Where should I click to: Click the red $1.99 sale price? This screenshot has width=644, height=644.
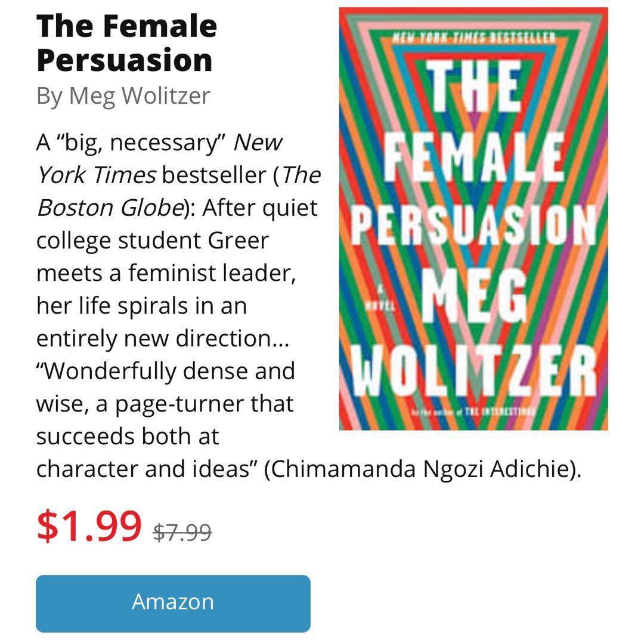point(89,526)
